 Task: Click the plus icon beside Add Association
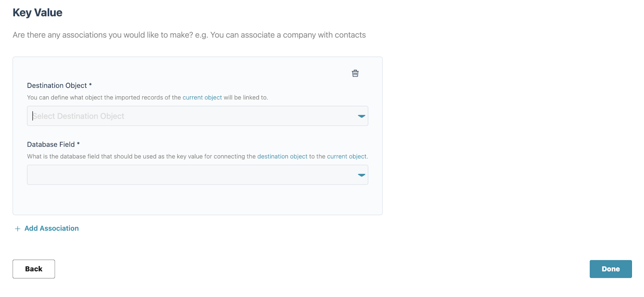17,229
